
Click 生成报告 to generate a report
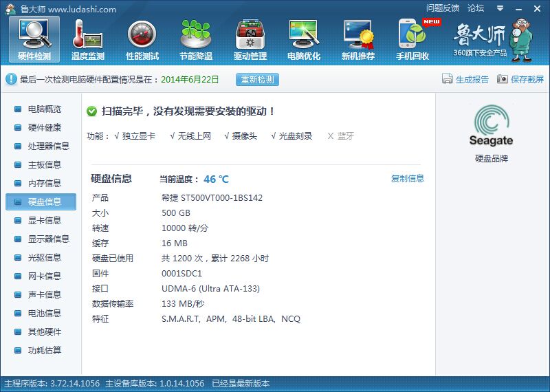point(465,80)
